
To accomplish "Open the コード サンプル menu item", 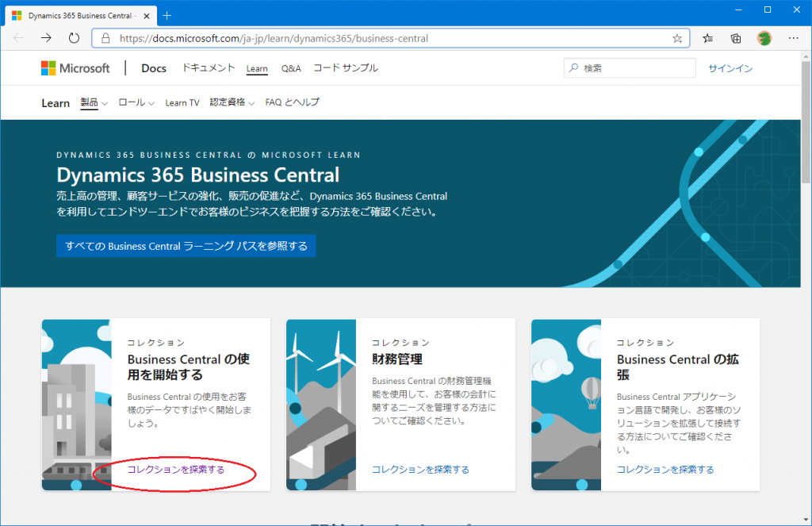I will tap(346, 68).
